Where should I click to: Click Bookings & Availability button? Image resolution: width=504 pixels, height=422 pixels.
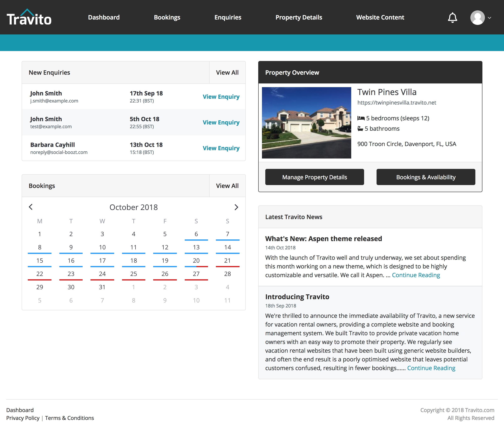tap(426, 177)
